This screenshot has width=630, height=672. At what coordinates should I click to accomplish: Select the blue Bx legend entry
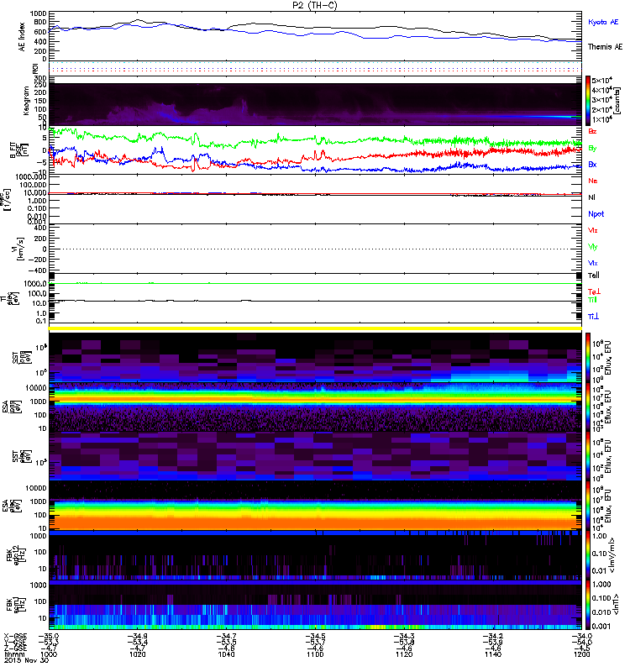[593, 165]
